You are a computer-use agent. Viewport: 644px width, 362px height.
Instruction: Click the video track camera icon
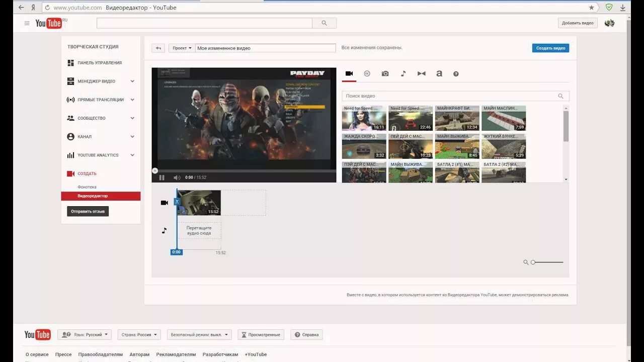pyautogui.click(x=164, y=203)
